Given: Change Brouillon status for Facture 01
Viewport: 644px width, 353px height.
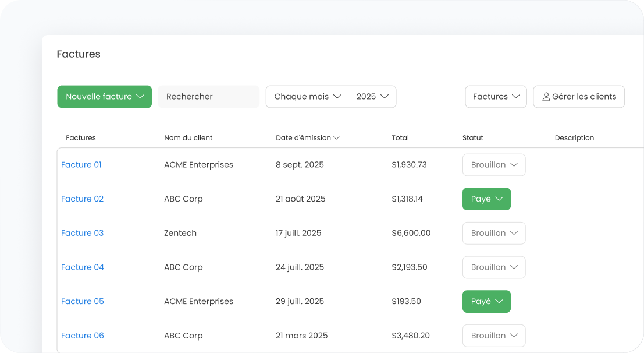Looking at the screenshot, I should (x=494, y=165).
